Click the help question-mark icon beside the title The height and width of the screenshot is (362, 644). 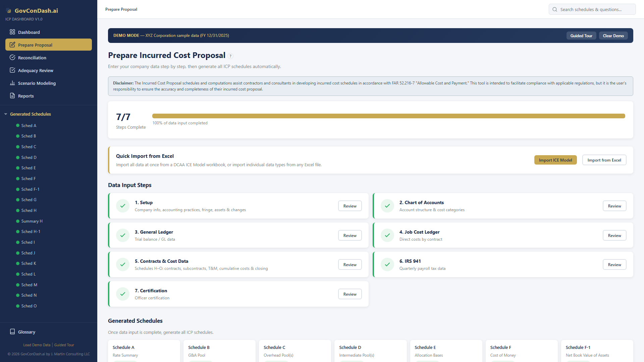pyautogui.click(x=230, y=56)
